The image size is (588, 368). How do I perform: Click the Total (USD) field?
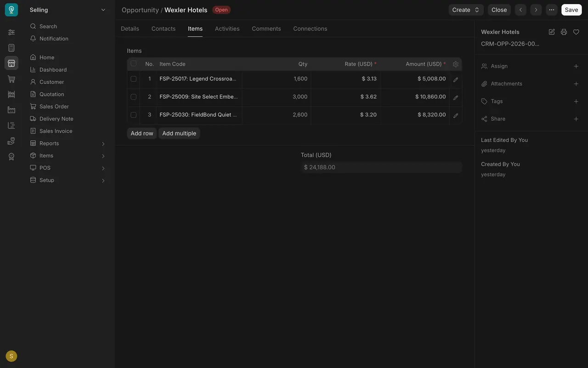coord(381,167)
